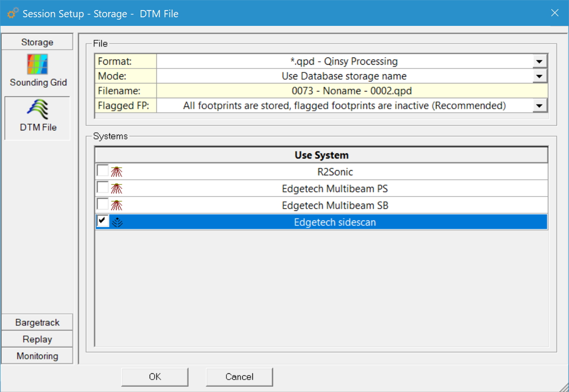The height and width of the screenshot is (392, 569).
Task: Click the Edgetech sidescan system icon
Action: [x=117, y=222]
